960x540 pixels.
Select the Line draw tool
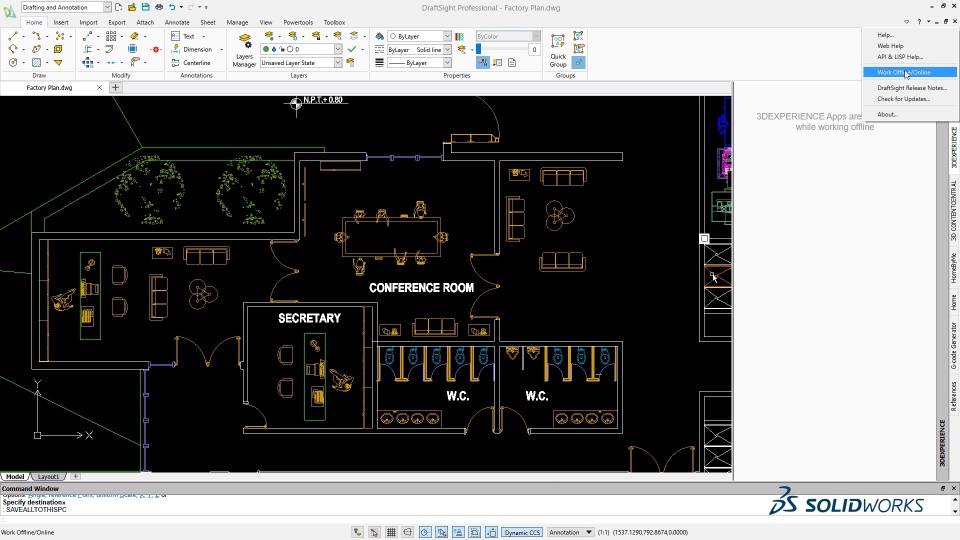(13, 36)
